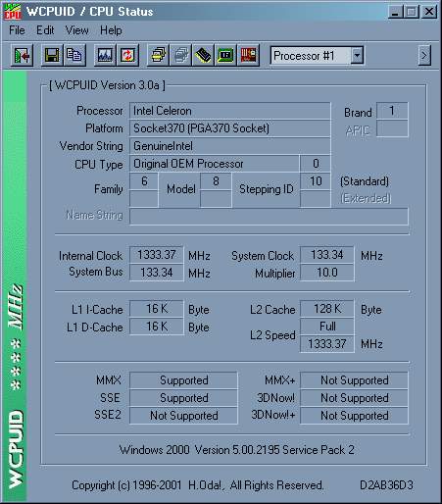
Task: Open the green chipset info icon
Action: pos(225,56)
